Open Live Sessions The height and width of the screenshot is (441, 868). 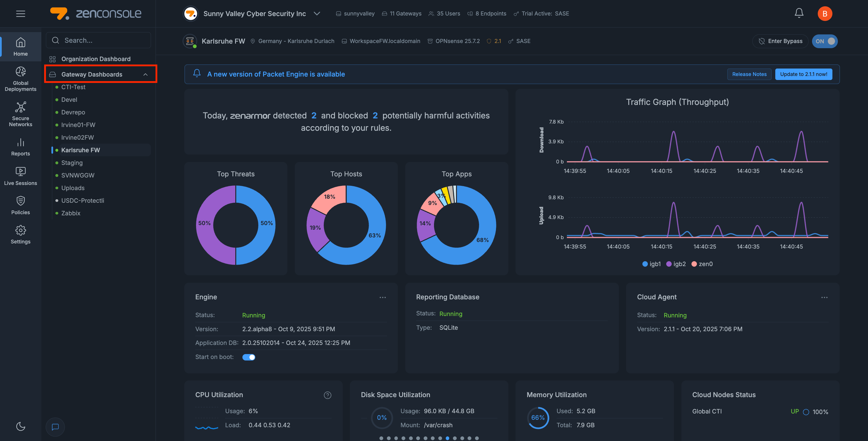point(20,175)
